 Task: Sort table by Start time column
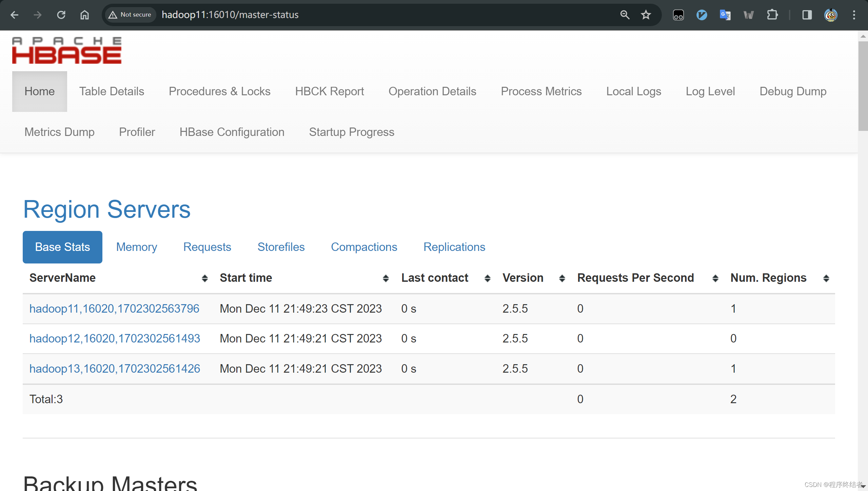(x=386, y=278)
